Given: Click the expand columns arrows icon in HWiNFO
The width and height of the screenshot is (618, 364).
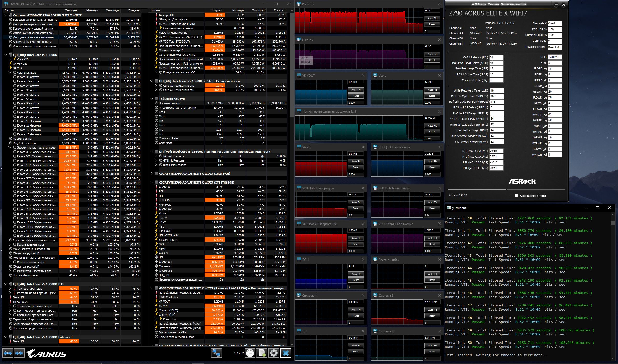Looking at the screenshot, I should pos(8,353).
